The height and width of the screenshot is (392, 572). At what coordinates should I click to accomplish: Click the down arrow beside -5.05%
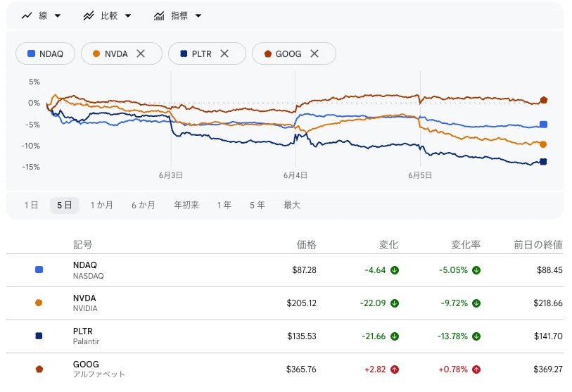pos(476,270)
